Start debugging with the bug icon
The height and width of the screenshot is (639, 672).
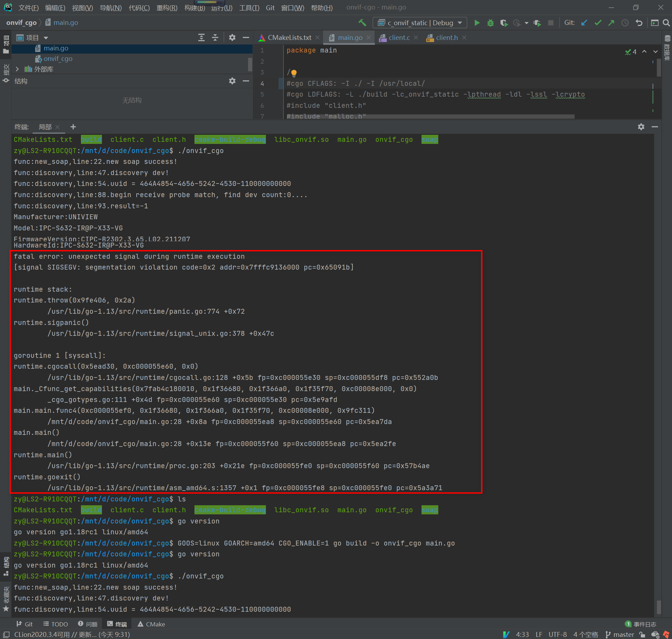point(490,23)
